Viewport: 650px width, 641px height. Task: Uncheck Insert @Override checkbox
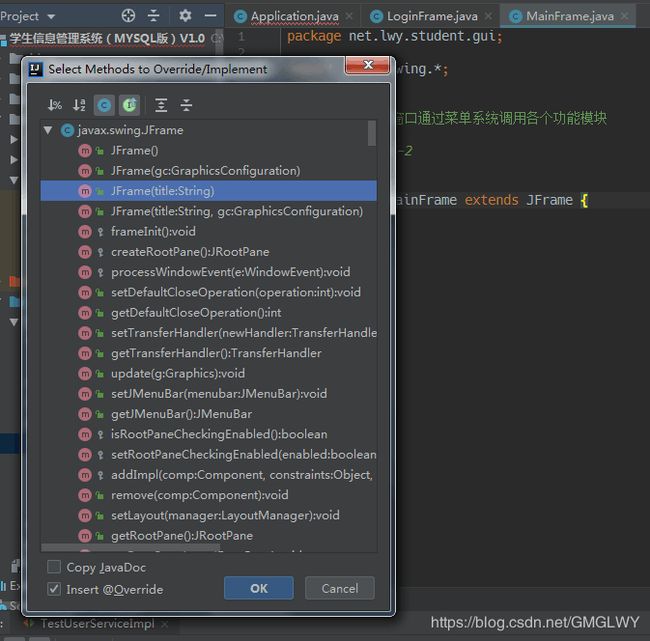coord(54,589)
